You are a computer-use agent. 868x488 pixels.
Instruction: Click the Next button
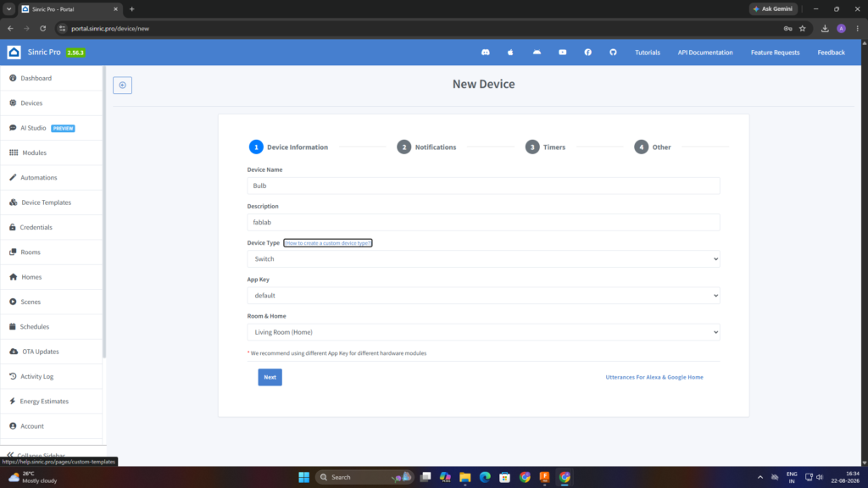pyautogui.click(x=270, y=377)
